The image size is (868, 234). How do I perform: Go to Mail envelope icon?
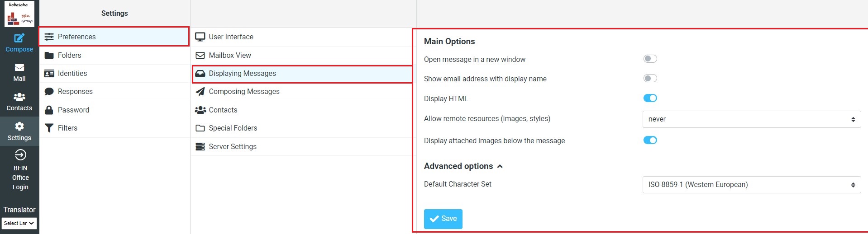coord(19,68)
